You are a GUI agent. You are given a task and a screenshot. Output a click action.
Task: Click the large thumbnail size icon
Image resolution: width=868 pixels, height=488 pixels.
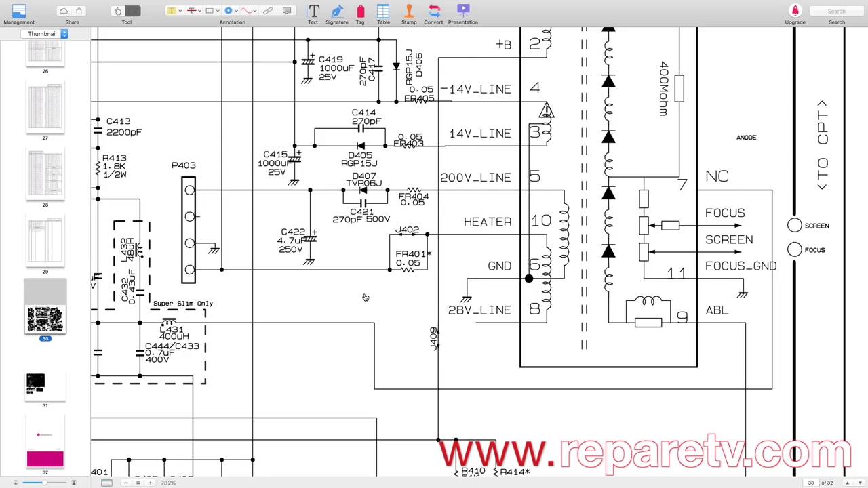[x=74, y=483]
